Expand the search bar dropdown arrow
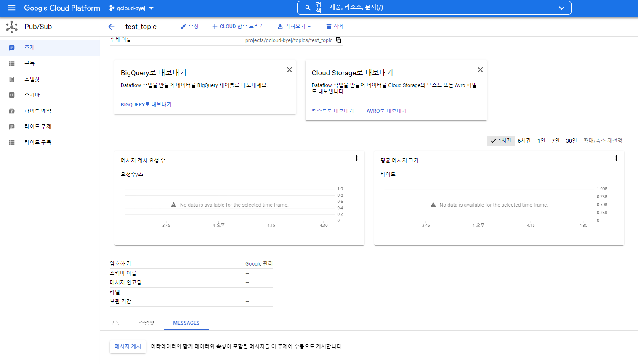Screen dimensions: 638x364 (x=561, y=8)
